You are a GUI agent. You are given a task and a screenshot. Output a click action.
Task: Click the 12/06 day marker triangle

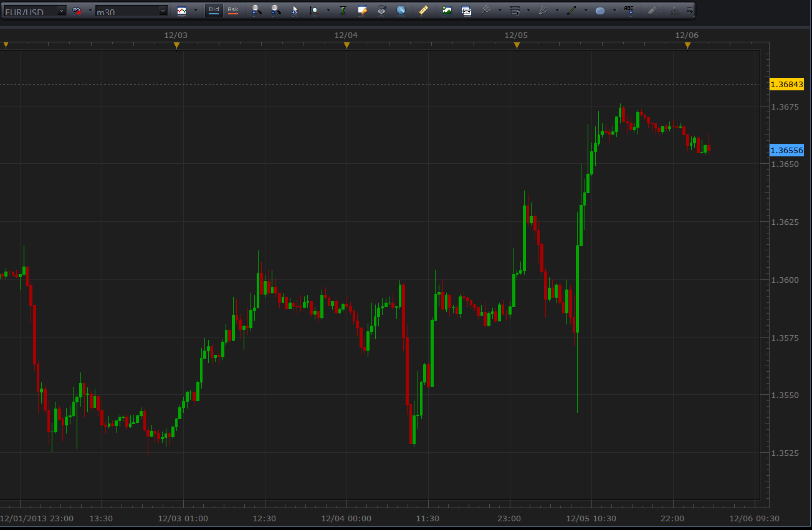(x=687, y=45)
